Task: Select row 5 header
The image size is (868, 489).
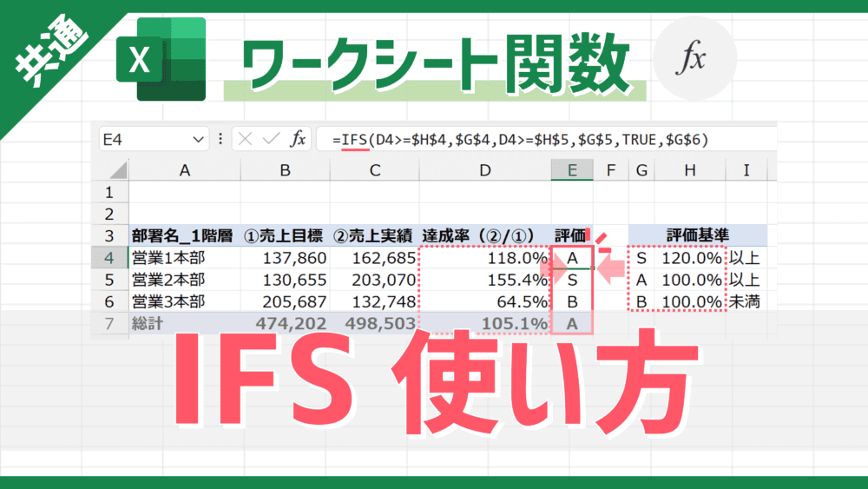Action: point(109,280)
